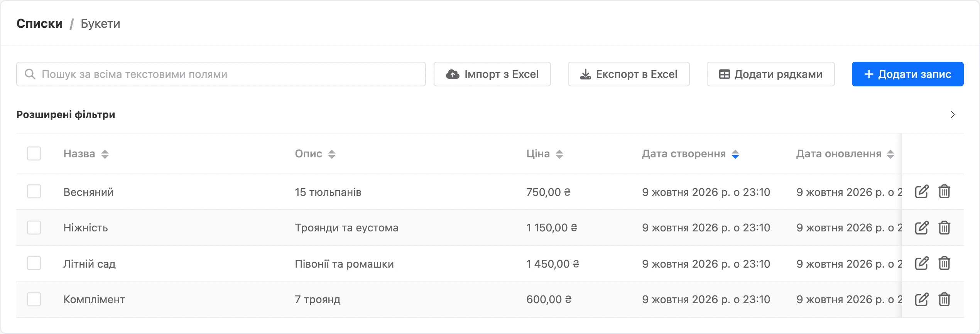Click Додати рядками button
The image size is (980, 334).
pos(770,74)
